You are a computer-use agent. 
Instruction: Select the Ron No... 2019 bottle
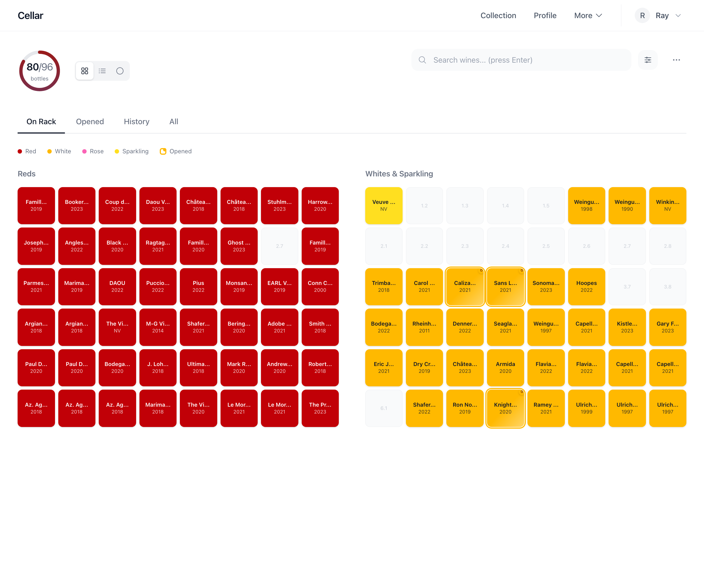pyautogui.click(x=465, y=408)
